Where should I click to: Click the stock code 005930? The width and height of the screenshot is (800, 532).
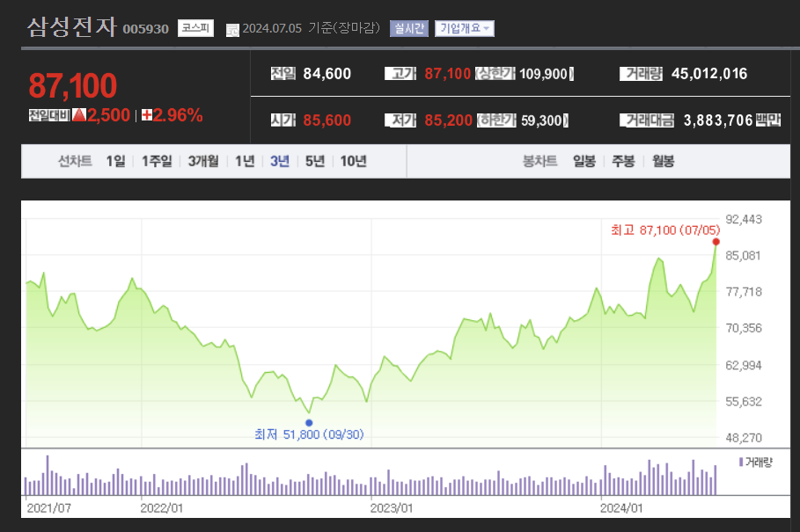point(145,29)
